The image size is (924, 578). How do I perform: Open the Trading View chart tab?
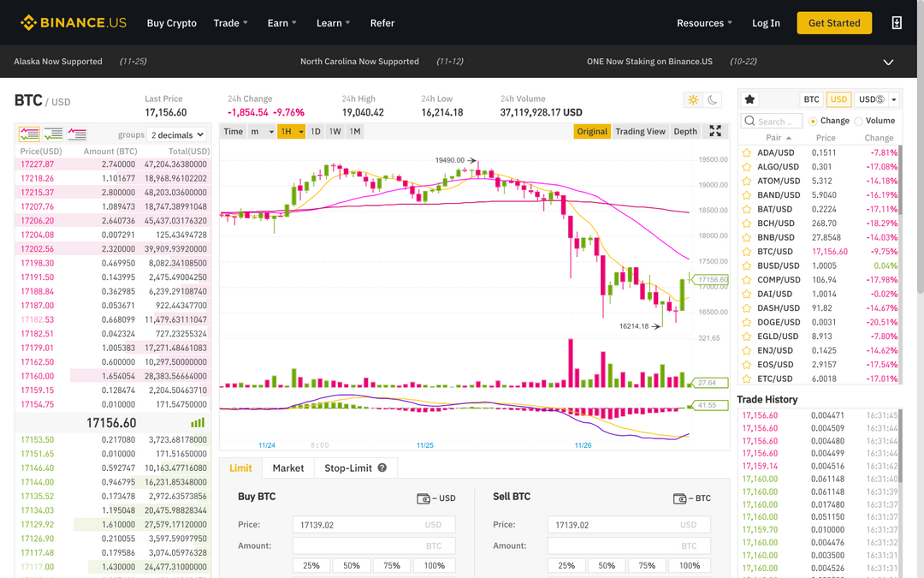tap(640, 131)
